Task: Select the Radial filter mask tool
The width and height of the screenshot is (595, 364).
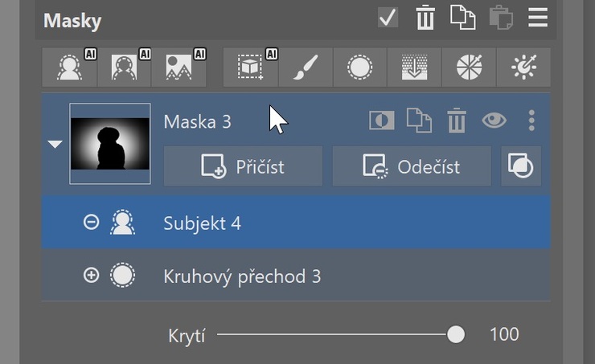Action: 359,67
